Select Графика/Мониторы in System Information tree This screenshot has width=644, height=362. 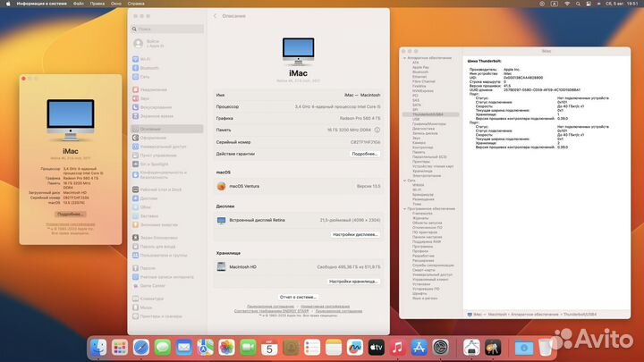click(x=428, y=124)
